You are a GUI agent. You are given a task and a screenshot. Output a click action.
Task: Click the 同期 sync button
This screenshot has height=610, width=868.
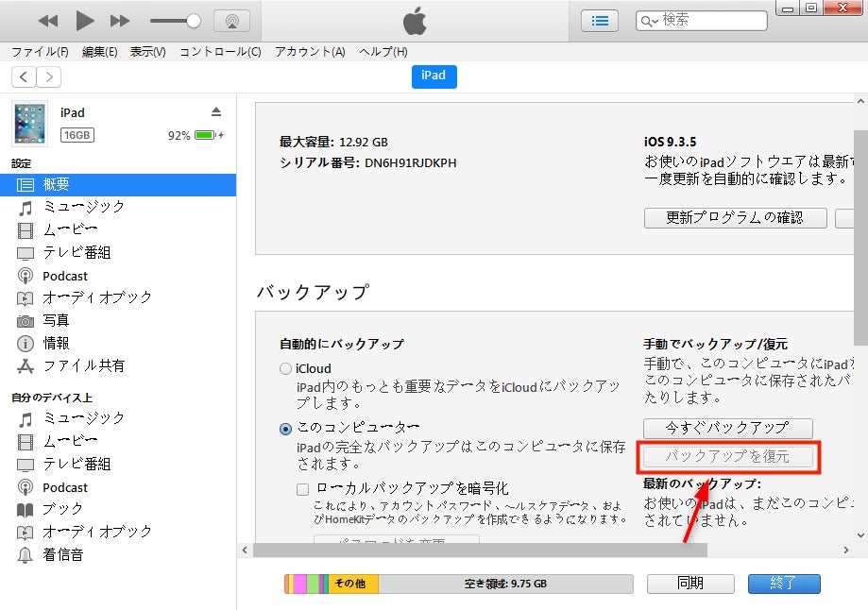(x=690, y=584)
